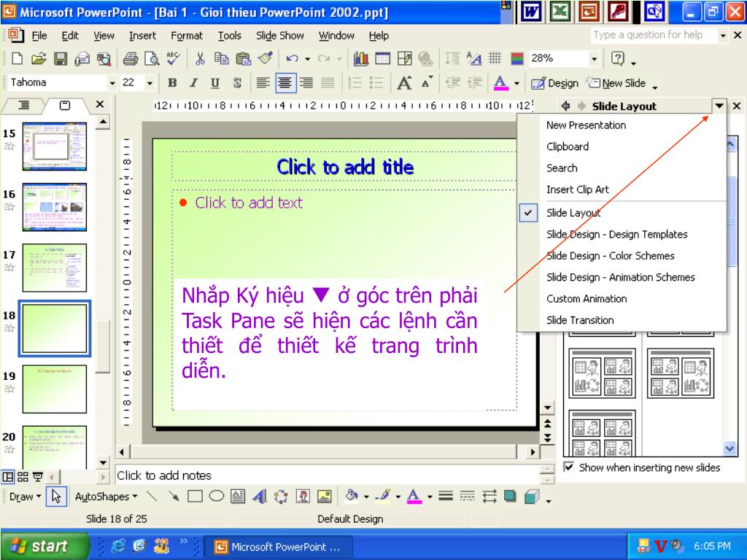Click the Windows start button
This screenshot has width=747, height=560.
(x=44, y=545)
